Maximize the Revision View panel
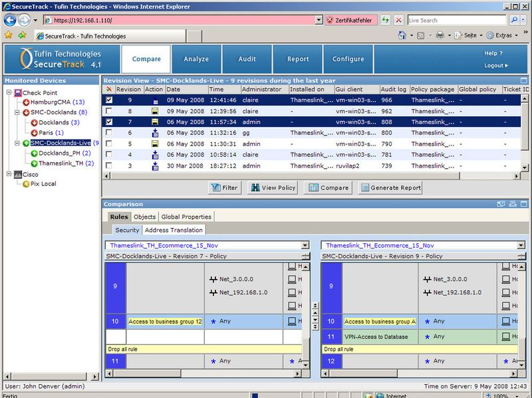This screenshot has width=532, height=398. (x=524, y=80)
